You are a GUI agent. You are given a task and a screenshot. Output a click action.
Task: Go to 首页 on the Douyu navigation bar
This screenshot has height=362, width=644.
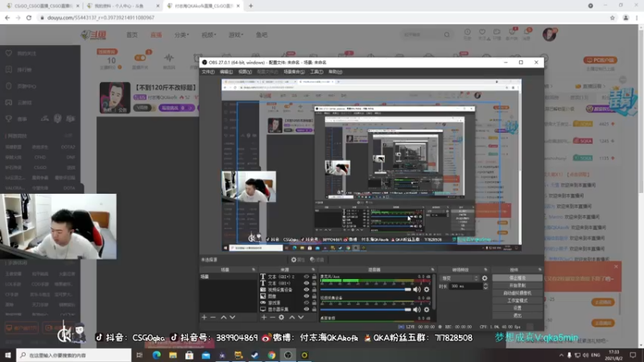(132, 35)
